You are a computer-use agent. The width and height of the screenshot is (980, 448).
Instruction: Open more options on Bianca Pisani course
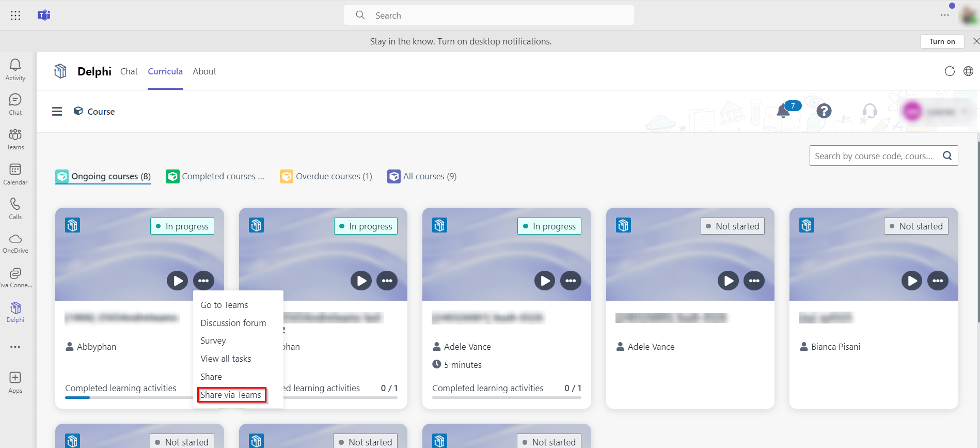click(x=938, y=281)
